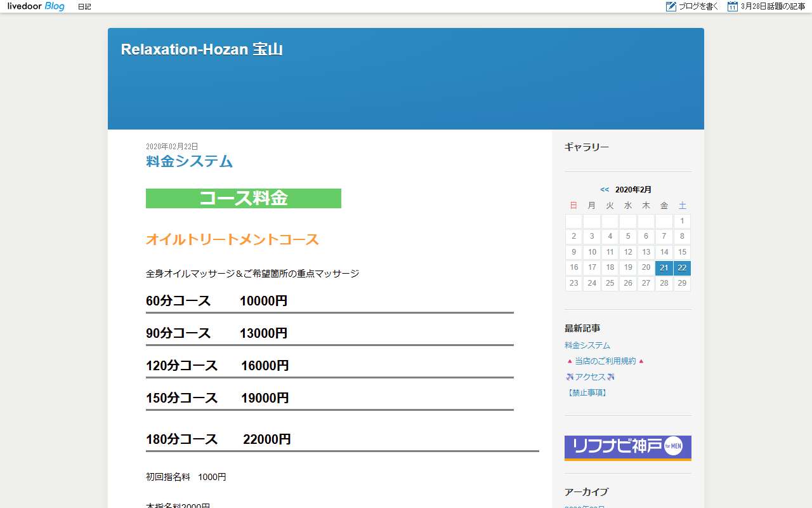Viewport: 812px width, 508px height.
Task: Go to previous month with << arrow
Action: point(605,190)
